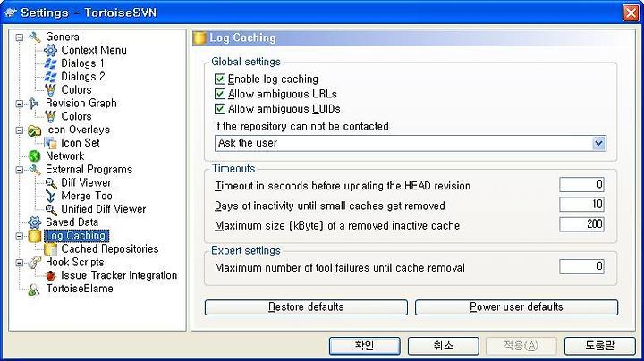The width and height of the screenshot is (644, 361).
Task: Collapse the Revision Graph tree node
Action: [x=20, y=104]
